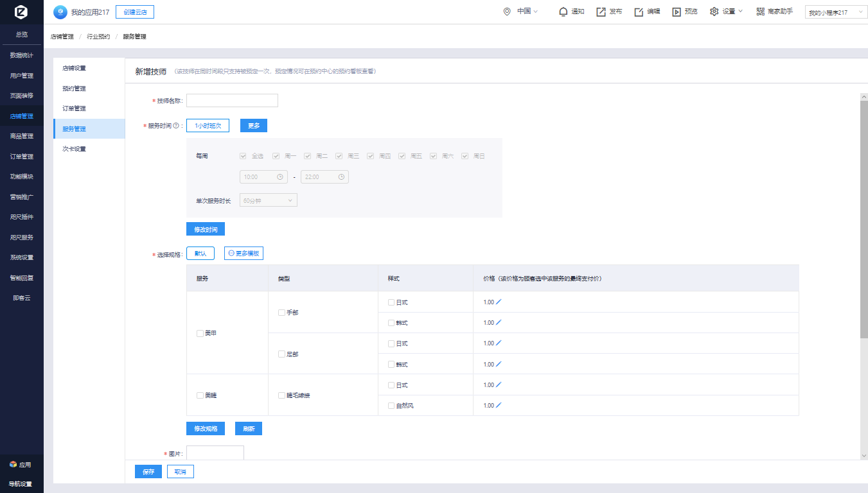Image resolution: width=868 pixels, height=493 pixels.
Task: Click the 更多模板 button
Action: [244, 254]
